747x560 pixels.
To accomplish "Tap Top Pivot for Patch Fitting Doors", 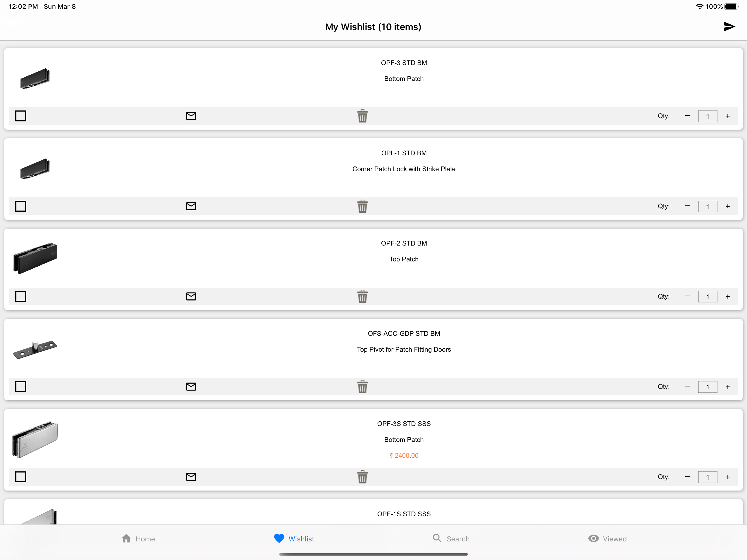I will tap(404, 349).
